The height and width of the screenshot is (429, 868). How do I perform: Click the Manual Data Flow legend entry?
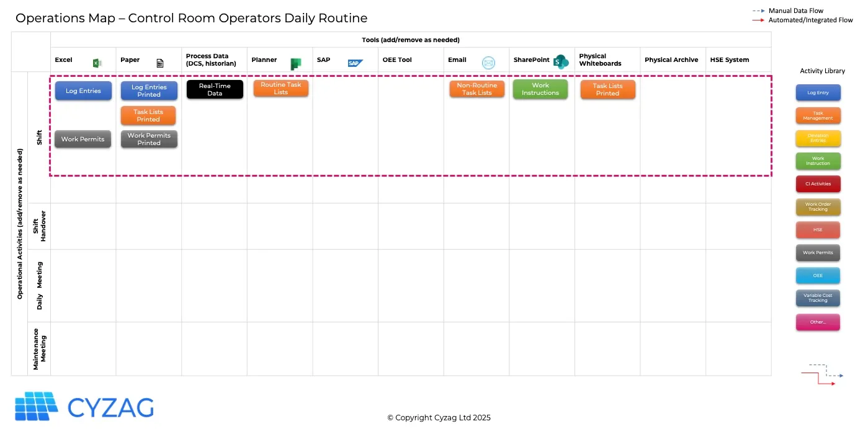(797, 11)
